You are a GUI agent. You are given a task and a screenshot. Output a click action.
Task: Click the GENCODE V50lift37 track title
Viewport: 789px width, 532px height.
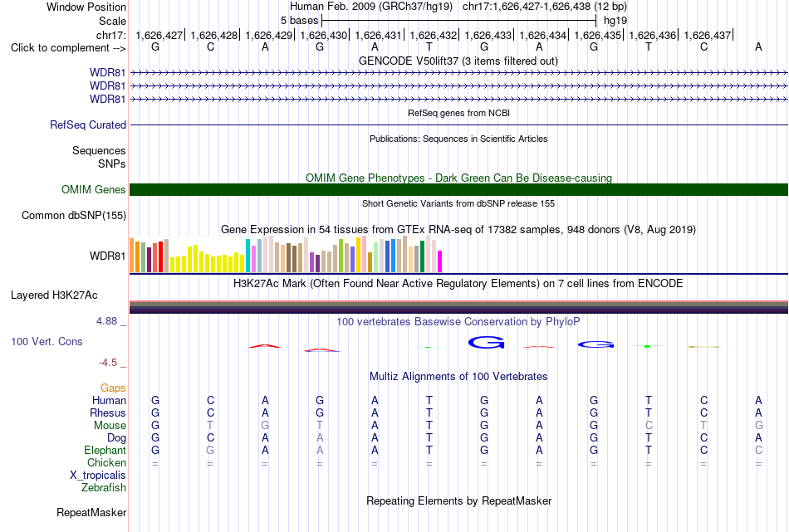click(458, 61)
